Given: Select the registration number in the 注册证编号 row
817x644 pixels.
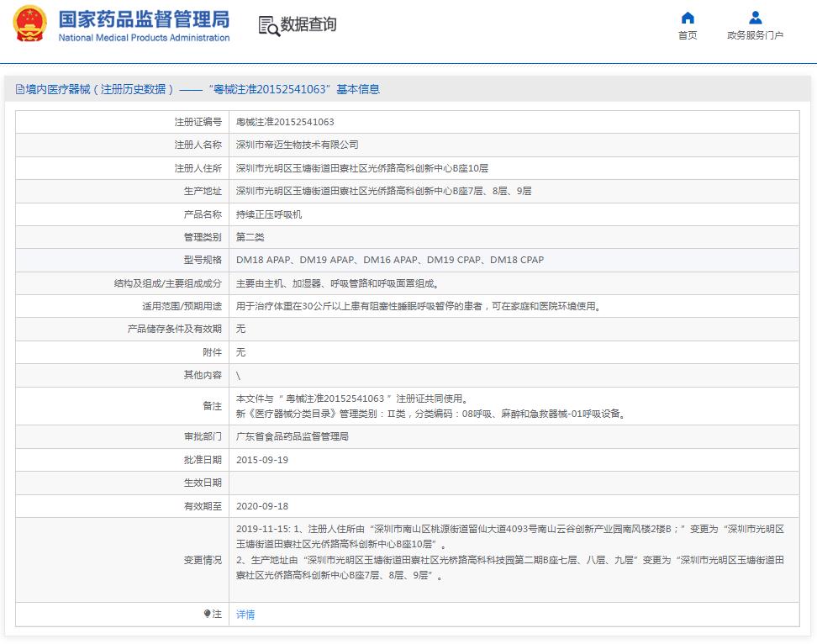Looking at the screenshot, I should pos(285,122).
